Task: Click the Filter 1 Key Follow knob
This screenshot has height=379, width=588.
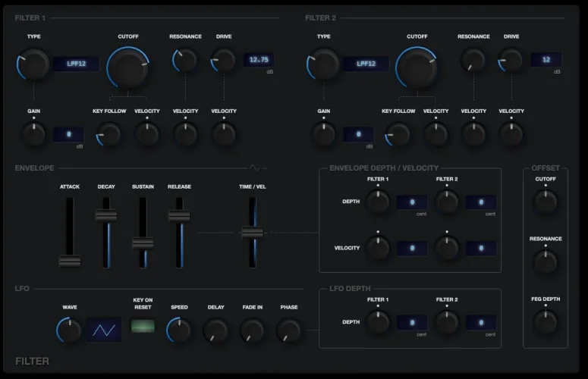Action: (x=109, y=134)
